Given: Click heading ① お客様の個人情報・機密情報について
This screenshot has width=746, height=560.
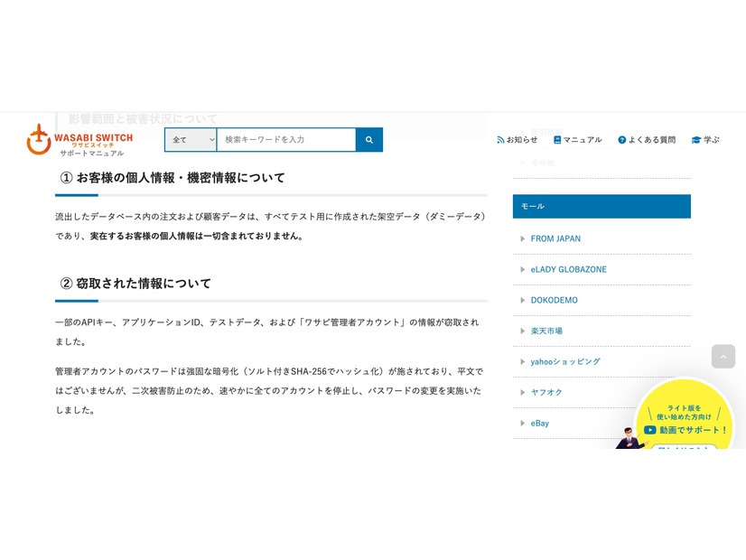Looking at the screenshot, I should pyautogui.click(x=173, y=178).
